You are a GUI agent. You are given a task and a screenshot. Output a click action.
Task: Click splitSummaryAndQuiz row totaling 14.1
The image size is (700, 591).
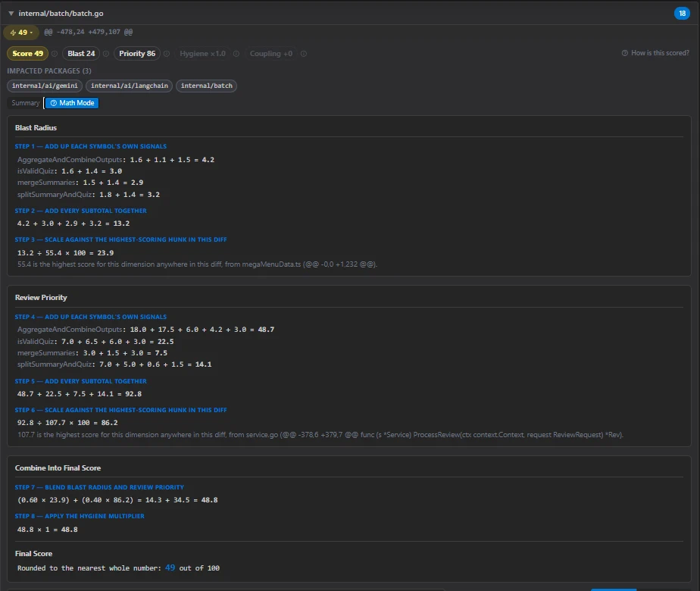(114, 364)
